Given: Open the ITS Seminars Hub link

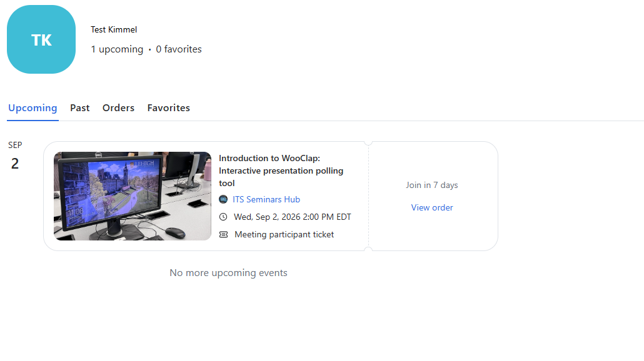Looking at the screenshot, I should pyautogui.click(x=266, y=199).
